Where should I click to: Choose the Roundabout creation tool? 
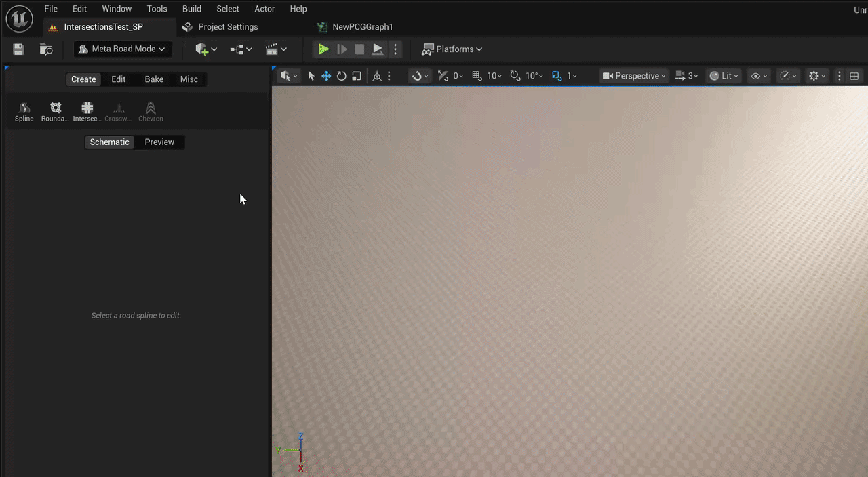(56, 112)
